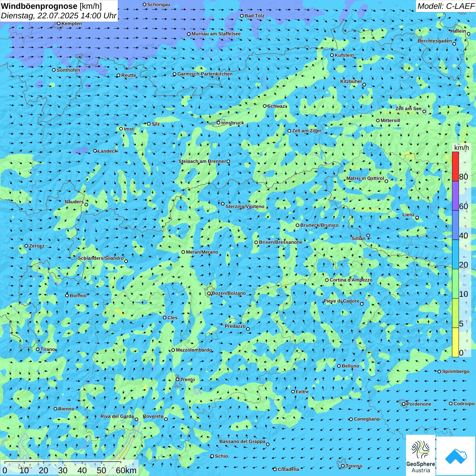The width and height of the screenshot is (476, 476).
Task: Select the purple legend color swatch
Action: coord(455,196)
